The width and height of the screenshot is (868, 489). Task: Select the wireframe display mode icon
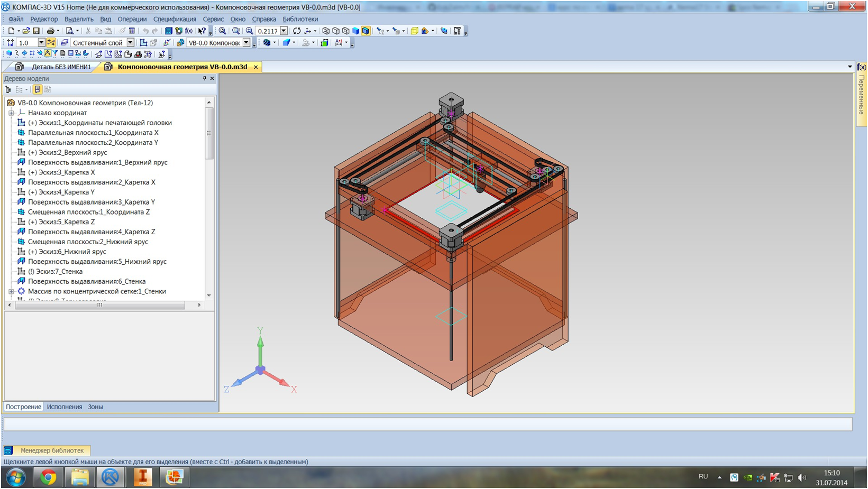(326, 31)
